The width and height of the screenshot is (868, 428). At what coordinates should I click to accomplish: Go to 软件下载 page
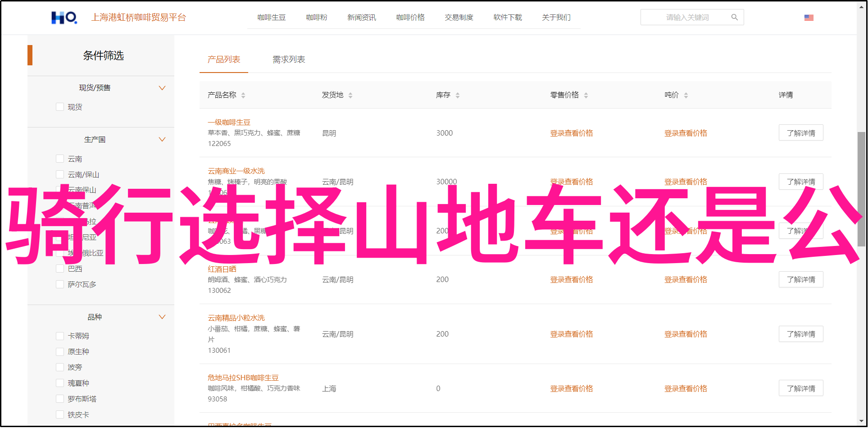[x=508, y=17]
